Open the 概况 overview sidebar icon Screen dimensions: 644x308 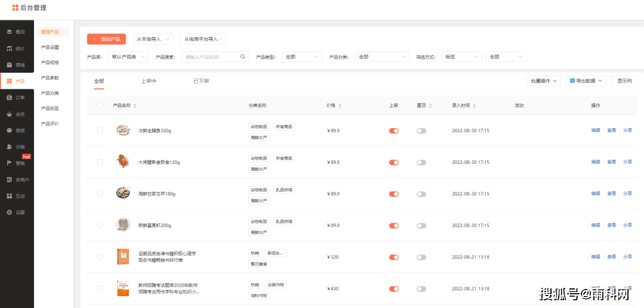[x=10, y=32]
